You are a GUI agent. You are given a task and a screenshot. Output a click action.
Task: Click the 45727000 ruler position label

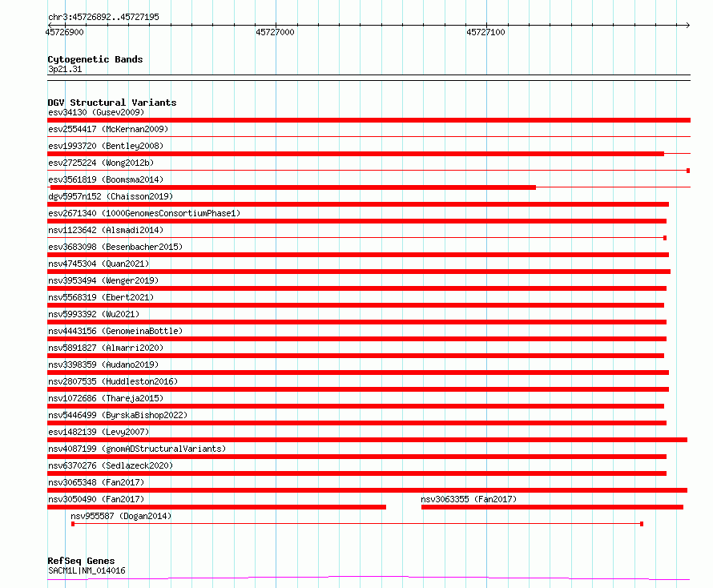click(x=275, y=32)
